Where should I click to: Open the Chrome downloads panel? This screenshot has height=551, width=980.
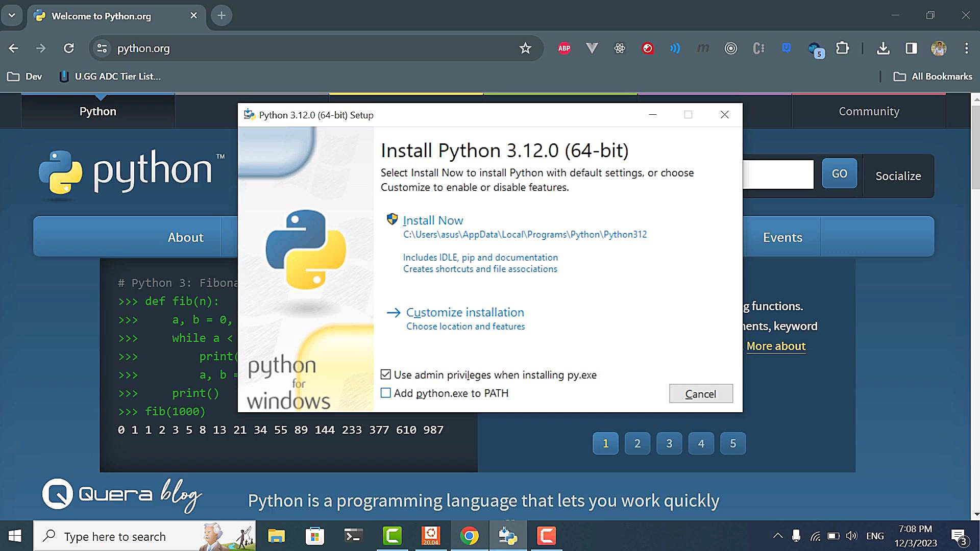pos(883,48)
